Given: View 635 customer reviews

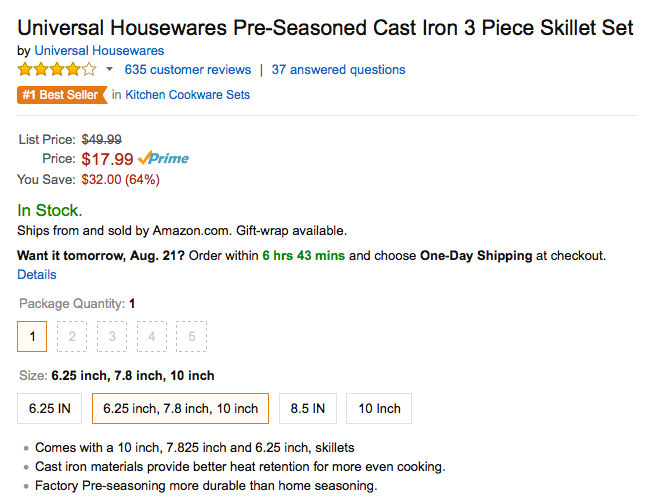Looking at the screenshot, I should click(188, 69).
